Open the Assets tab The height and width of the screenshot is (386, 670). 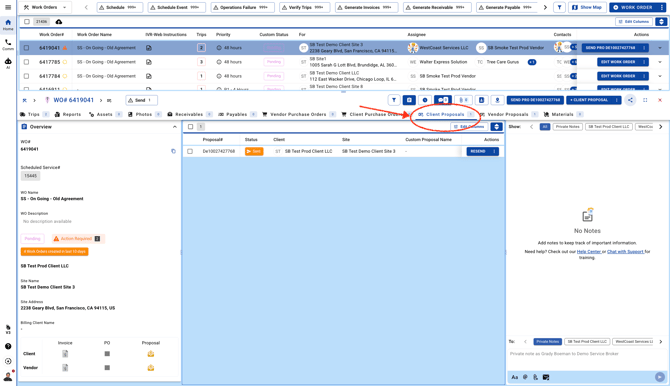click(105, 114)
